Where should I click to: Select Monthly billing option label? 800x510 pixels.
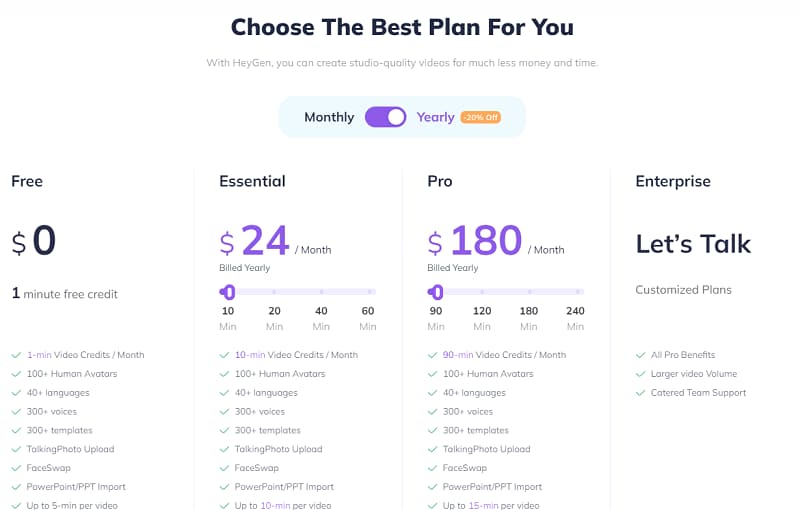(329, 117)
